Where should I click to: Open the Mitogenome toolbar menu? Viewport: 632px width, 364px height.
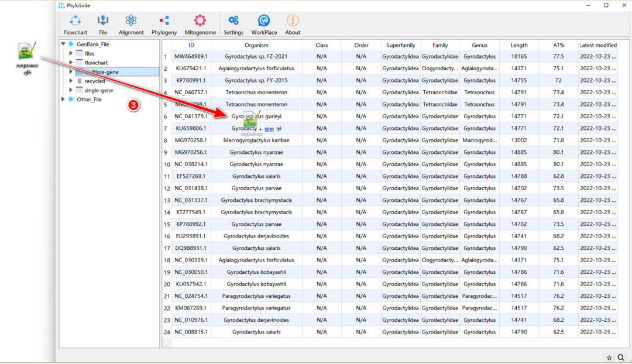pos(200,25)
